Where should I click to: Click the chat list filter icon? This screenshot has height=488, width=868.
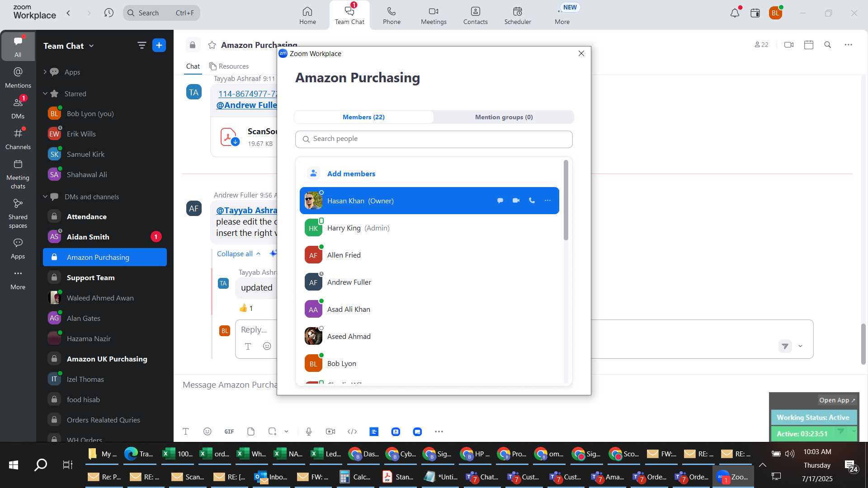[x=142, y=45]
